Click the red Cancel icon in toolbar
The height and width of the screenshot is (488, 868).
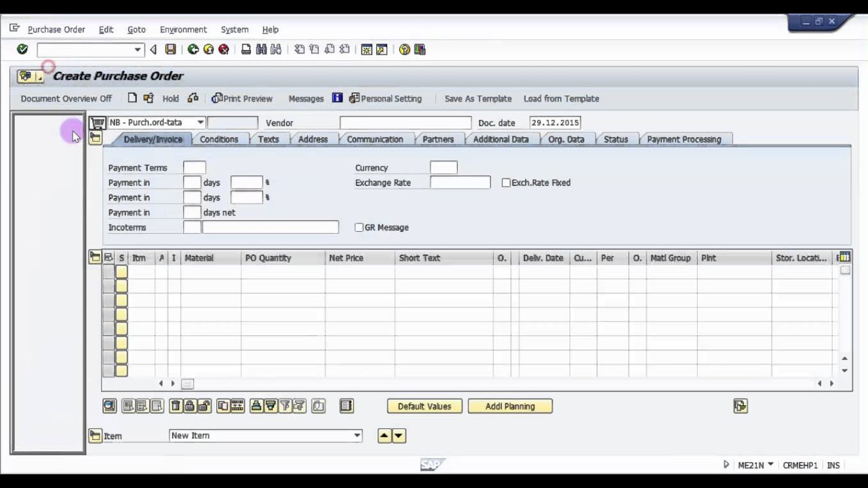(224, 49)
